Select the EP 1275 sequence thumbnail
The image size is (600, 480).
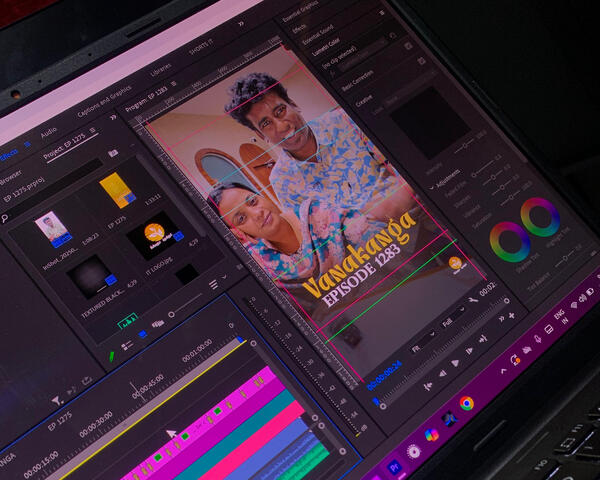[x=117, y=190]
